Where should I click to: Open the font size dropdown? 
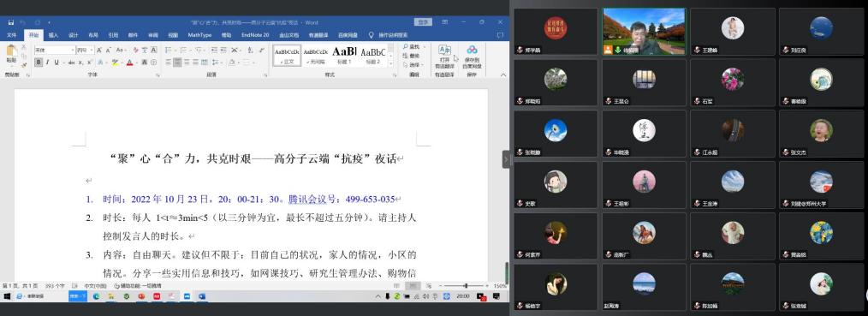[85, 51]
